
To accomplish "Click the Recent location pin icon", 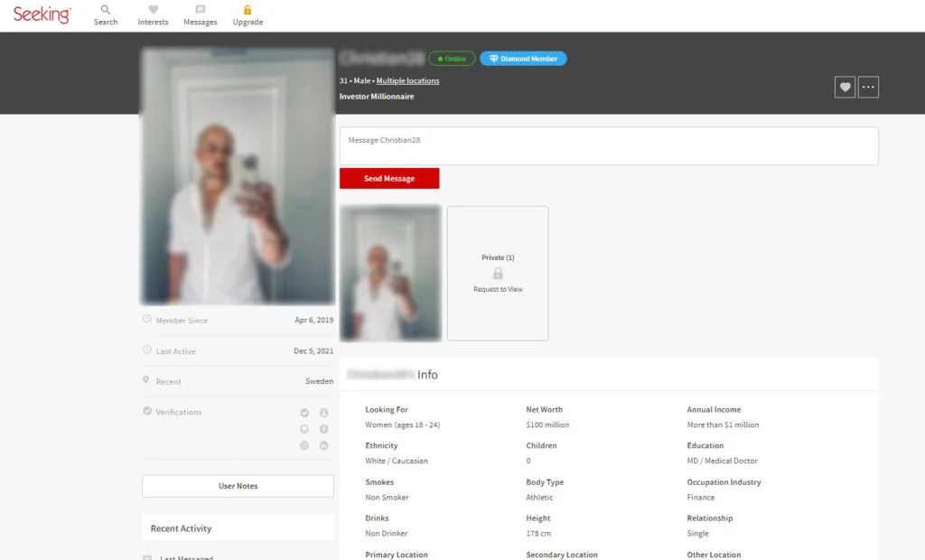I will (x=145, y=380).
